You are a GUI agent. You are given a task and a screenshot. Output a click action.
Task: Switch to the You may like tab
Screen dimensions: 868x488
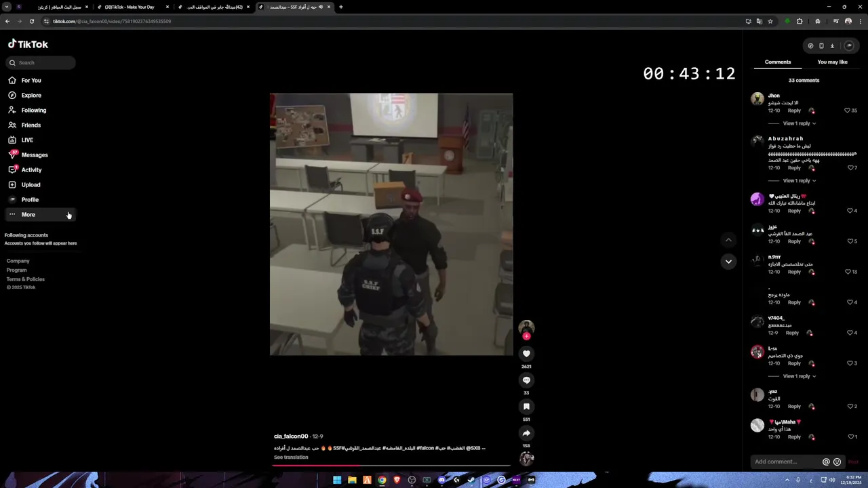pos(832,62)
